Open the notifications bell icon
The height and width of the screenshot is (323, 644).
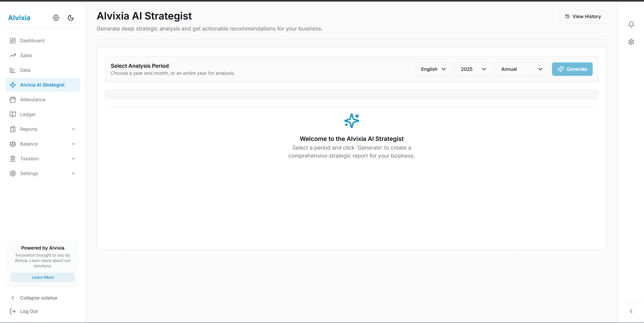point(631,24)
